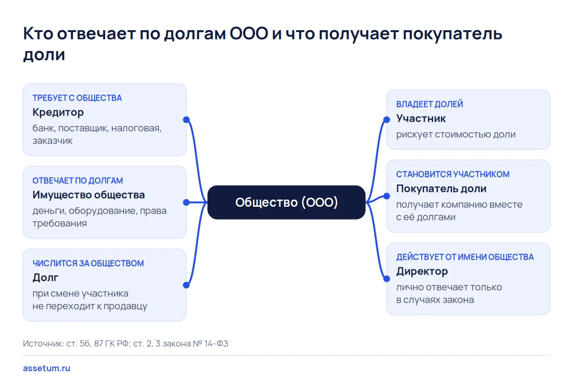The width and height of the screenshot is (573, 392).
Task: Click the text "рискует стоимостью доли"
Action: click(x=456, y=134)
